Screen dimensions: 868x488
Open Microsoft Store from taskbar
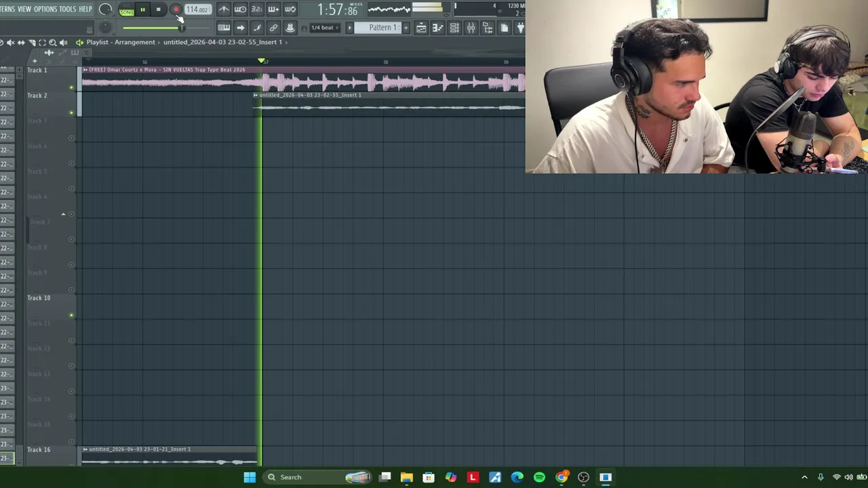[429, 477]
